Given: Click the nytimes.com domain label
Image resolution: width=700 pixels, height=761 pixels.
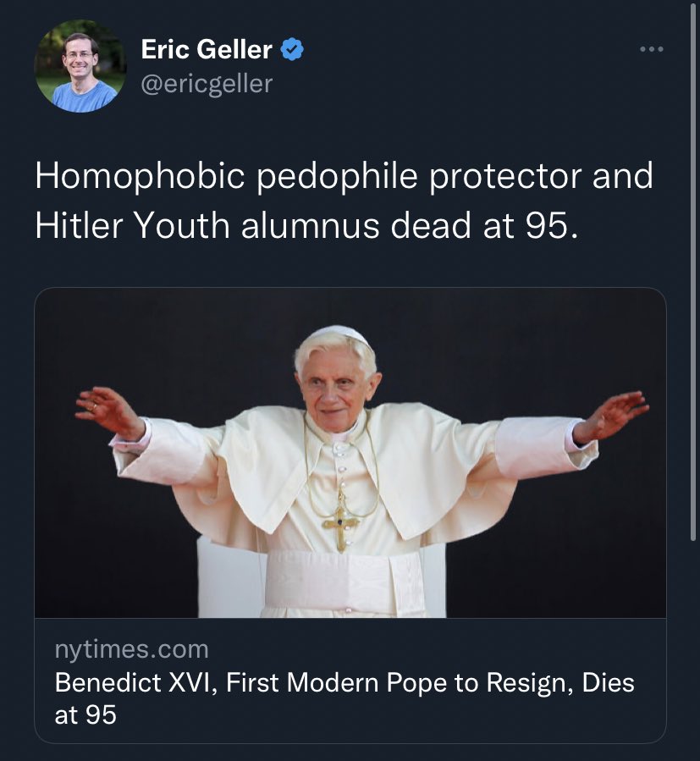Looking at the screenshot, I should (x=131, y=649).
